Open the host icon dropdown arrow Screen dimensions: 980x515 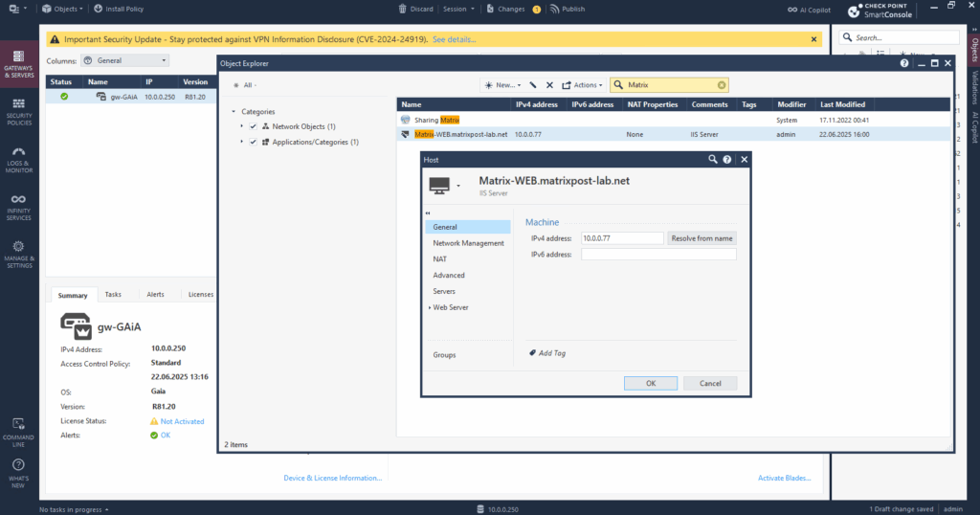tap(458, 186)
